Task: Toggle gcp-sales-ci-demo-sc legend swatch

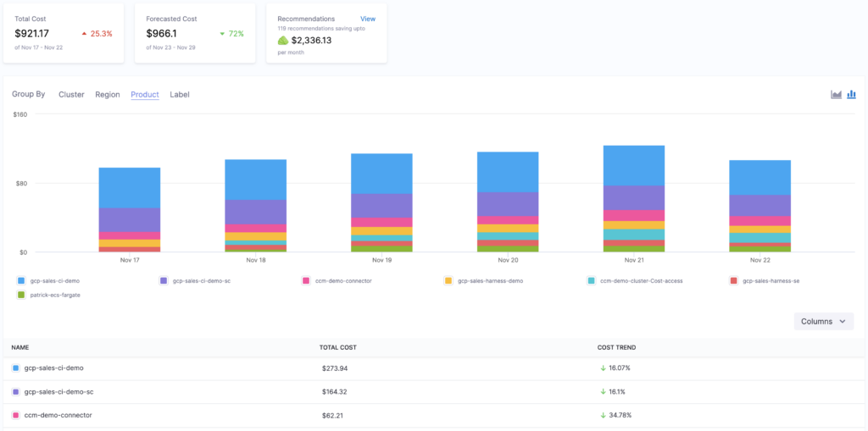Action: click(164, 281)
